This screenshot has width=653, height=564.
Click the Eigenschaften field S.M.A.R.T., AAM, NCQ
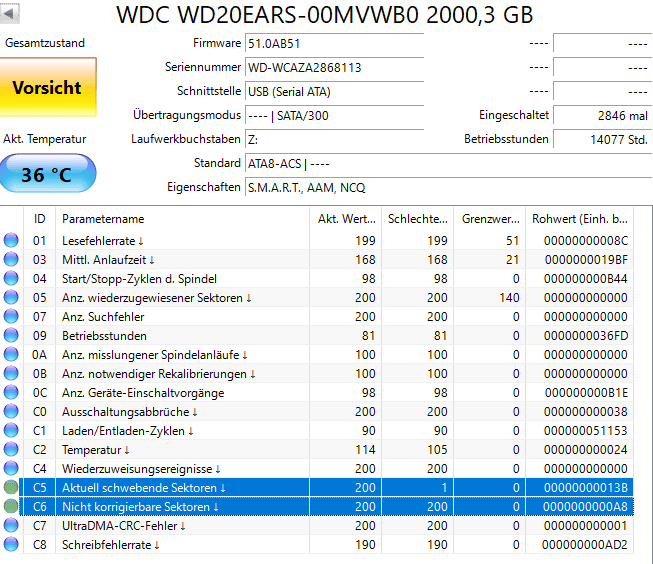(x=449, y=188)
